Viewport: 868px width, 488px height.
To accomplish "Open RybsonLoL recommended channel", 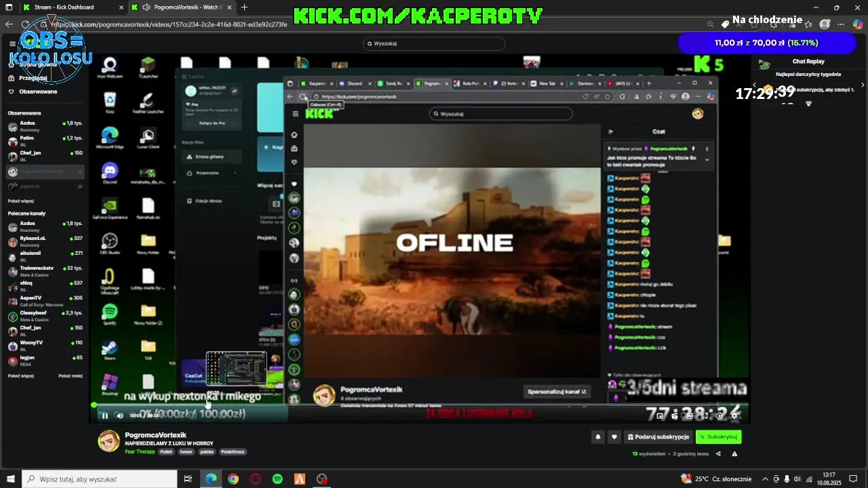I will point(45,241).
